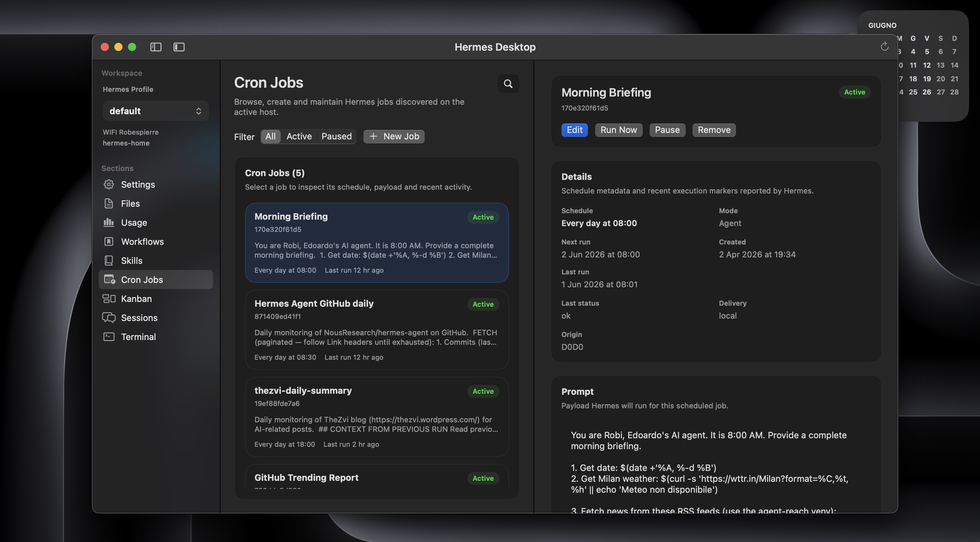The width and height of the screenshot is (980, 542).
Task: Click the Settings gear icon in sidebar
Action: pos(109,184)
